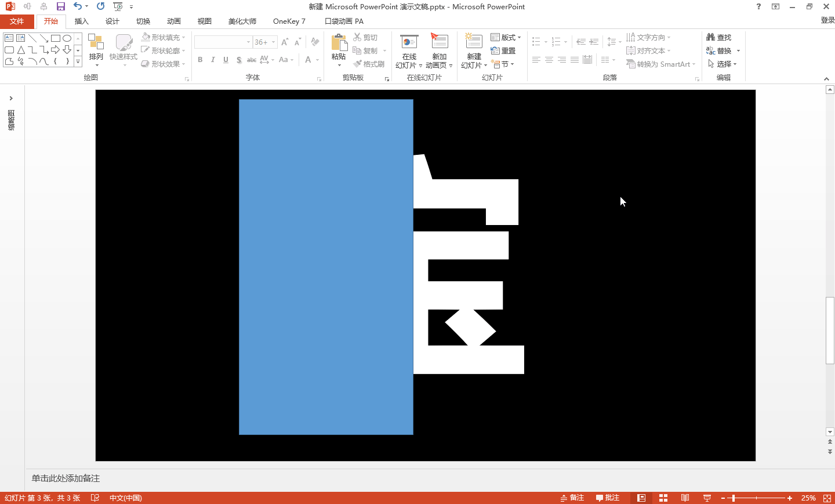Click 登录 (Sign in) link

[827, 20]
